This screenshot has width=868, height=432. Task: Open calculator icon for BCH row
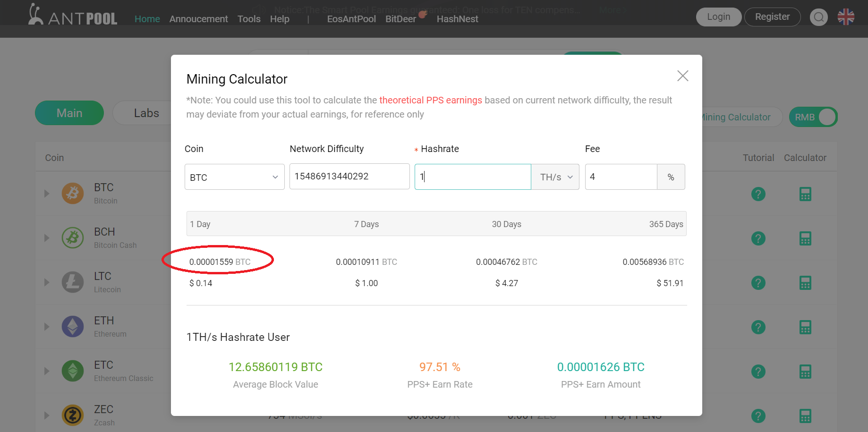click(805, 238)
